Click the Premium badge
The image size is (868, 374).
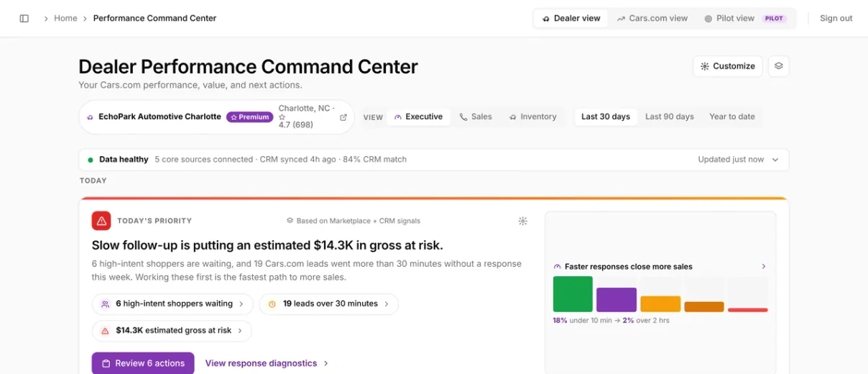(x=249, y=117)
